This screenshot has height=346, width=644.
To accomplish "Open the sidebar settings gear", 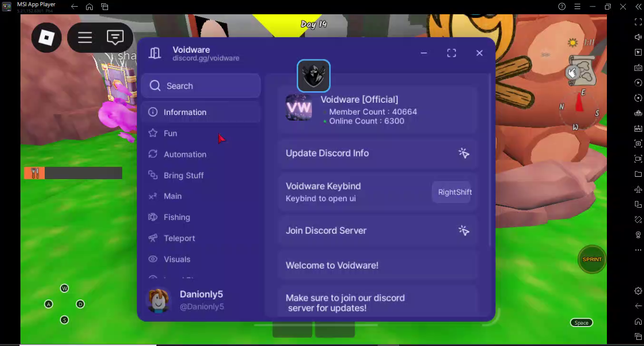I will [x=638, y=291].
